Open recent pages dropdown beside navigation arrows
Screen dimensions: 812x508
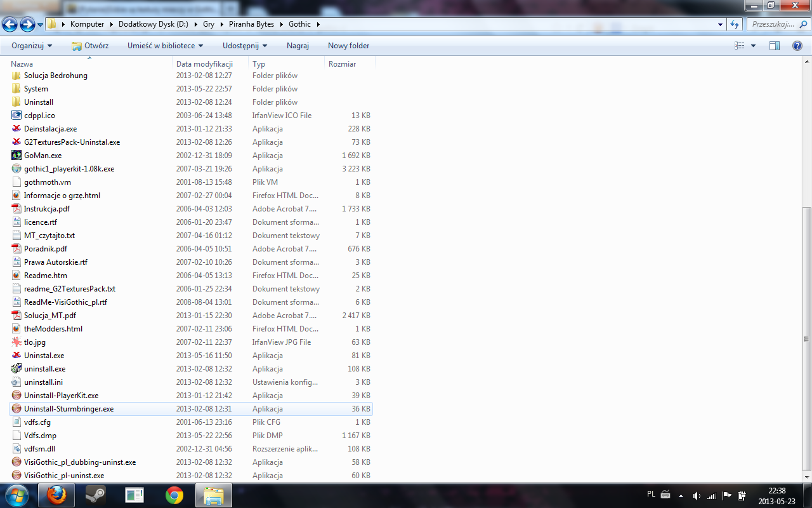click(x=40, y=24)
